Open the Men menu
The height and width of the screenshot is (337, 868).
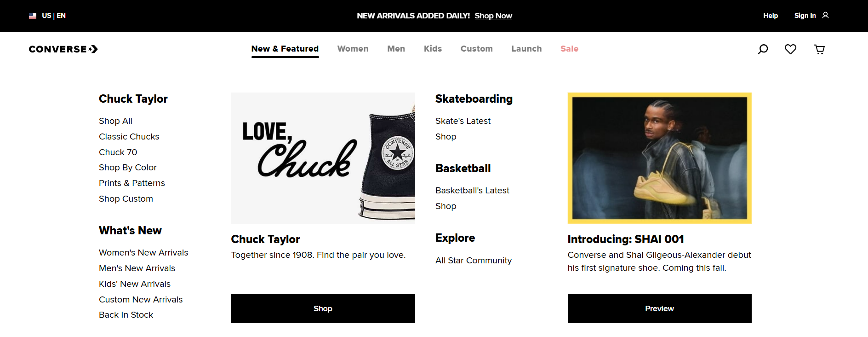tap(396, 49)
